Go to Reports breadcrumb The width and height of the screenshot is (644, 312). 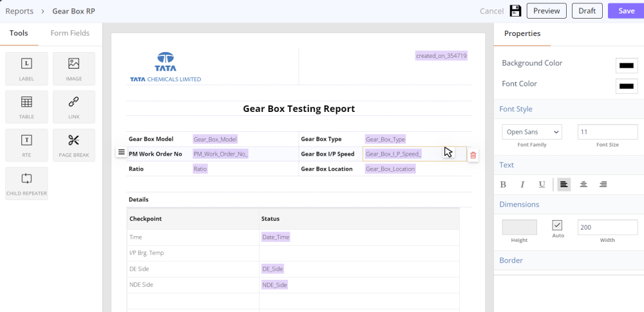tap(19, 11)
